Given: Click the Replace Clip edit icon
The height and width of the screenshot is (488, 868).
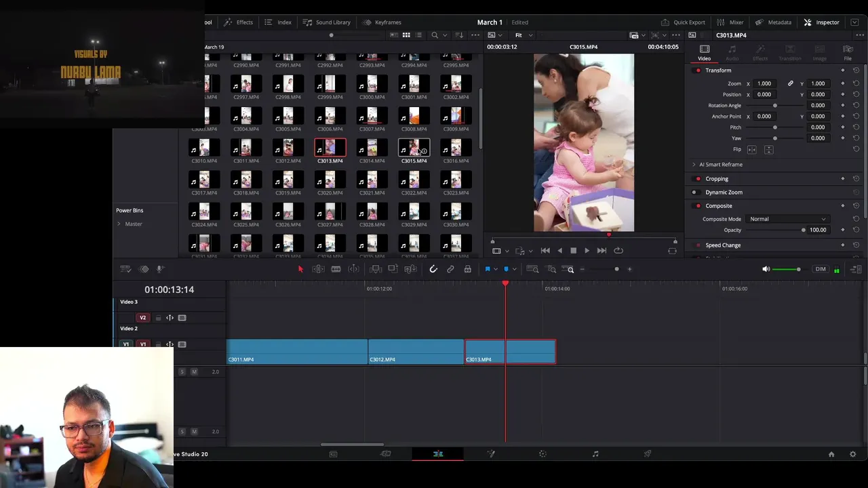Looking at the screenshot, I should tap(410, 269).
